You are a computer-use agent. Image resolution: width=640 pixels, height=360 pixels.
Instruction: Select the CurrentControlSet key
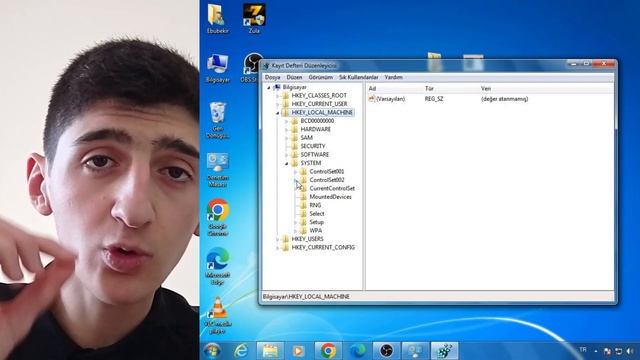pos(332,189)
